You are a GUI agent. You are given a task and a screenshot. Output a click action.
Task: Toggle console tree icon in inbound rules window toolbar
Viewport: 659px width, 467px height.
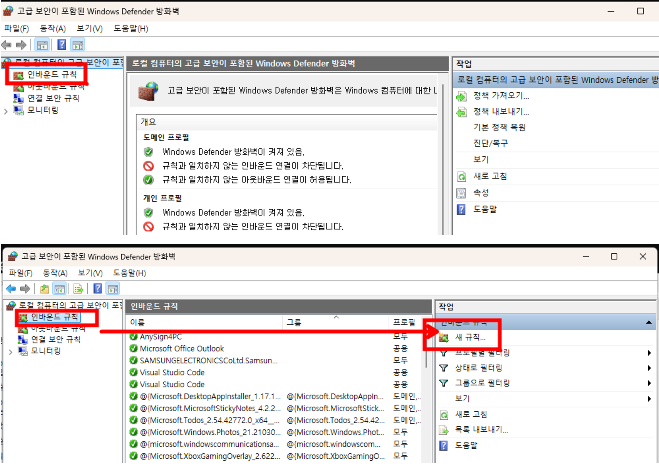tap(60, 289)
